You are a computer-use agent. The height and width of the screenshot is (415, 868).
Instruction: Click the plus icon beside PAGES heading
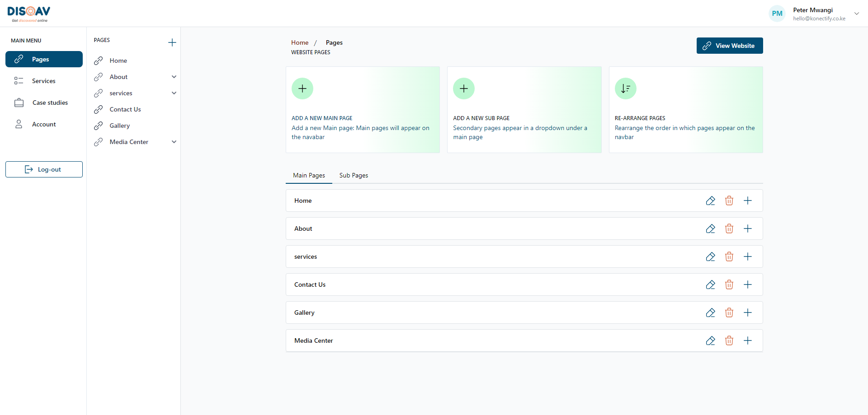click(172, 42)
